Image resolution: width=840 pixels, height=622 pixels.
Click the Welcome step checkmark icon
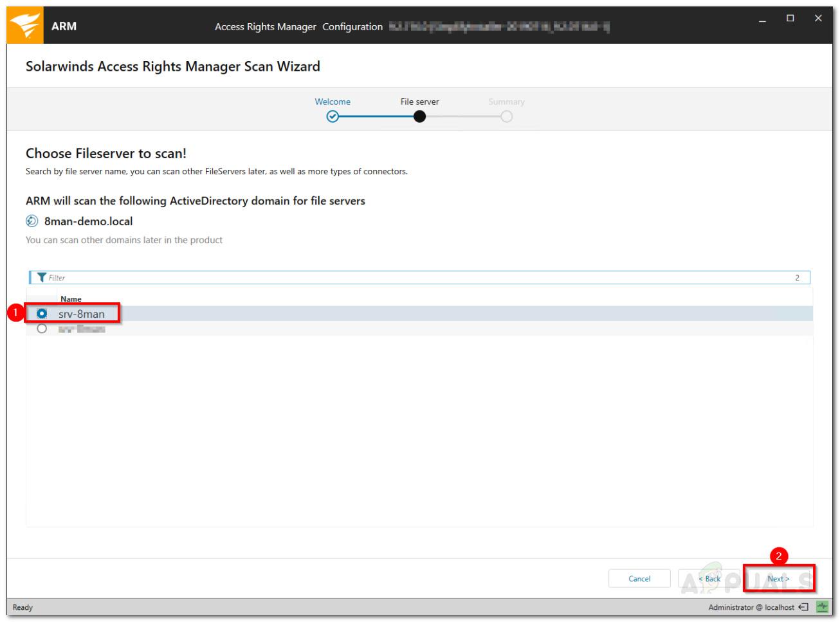click(x=333, y=116)
